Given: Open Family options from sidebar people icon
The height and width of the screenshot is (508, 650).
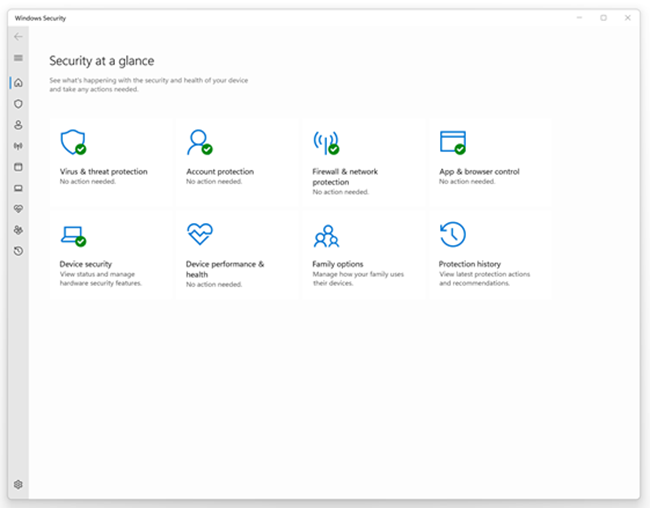Looking at the screenshot, I should click(x=18, y=230).
